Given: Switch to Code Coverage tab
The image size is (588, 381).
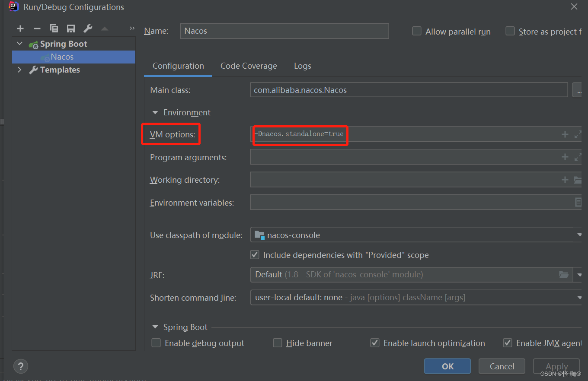Looking at the screenshot, I should pyautogui.click(x=249, y=66).
